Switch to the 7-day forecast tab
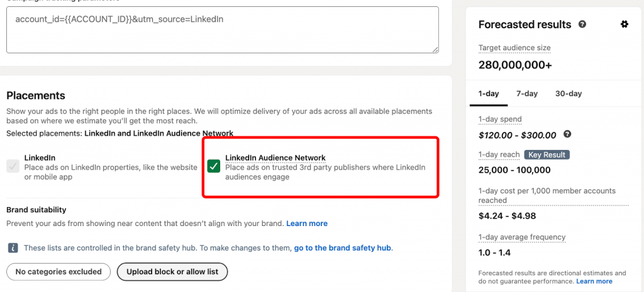The width and height of the screenshot is (644, 292). tap(527, 94)
